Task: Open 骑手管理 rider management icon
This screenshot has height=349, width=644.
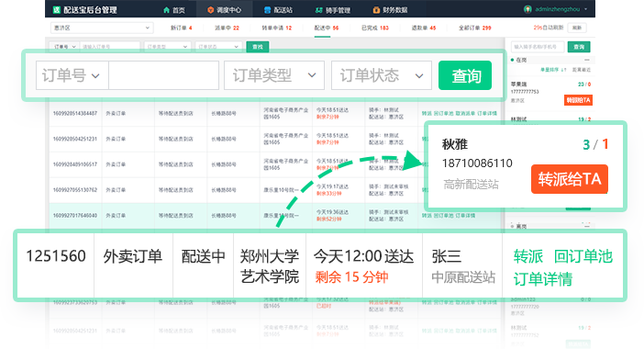Action: tap(318, 10)
